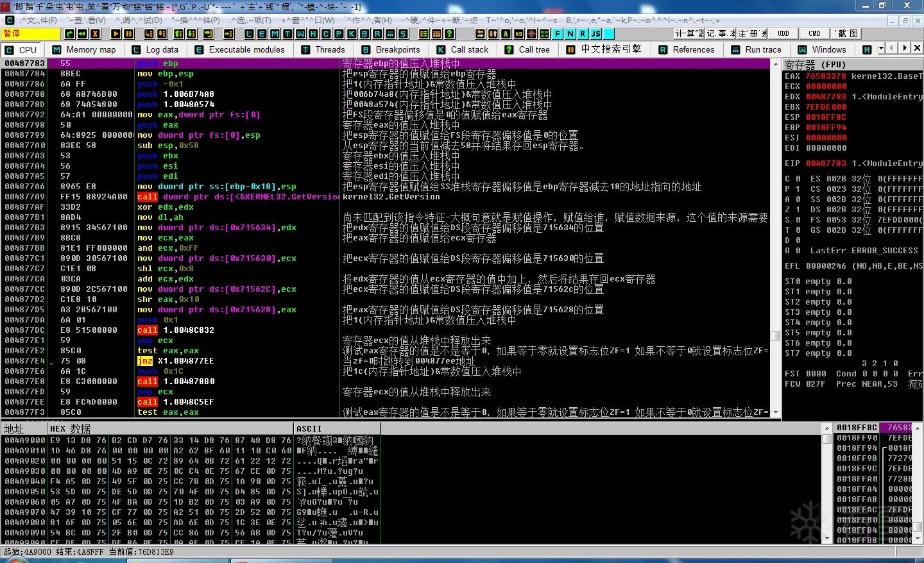Run the program with the play icon
This screenshot has height=563, width=924.
pyautogui.click(x=116, y=33)
